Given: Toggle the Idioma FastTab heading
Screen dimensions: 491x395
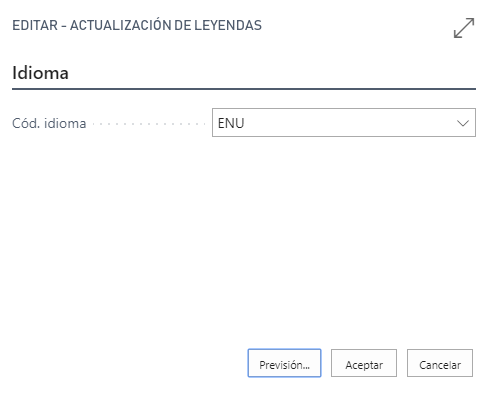Looking at the screenshot, I should [40, 73].
